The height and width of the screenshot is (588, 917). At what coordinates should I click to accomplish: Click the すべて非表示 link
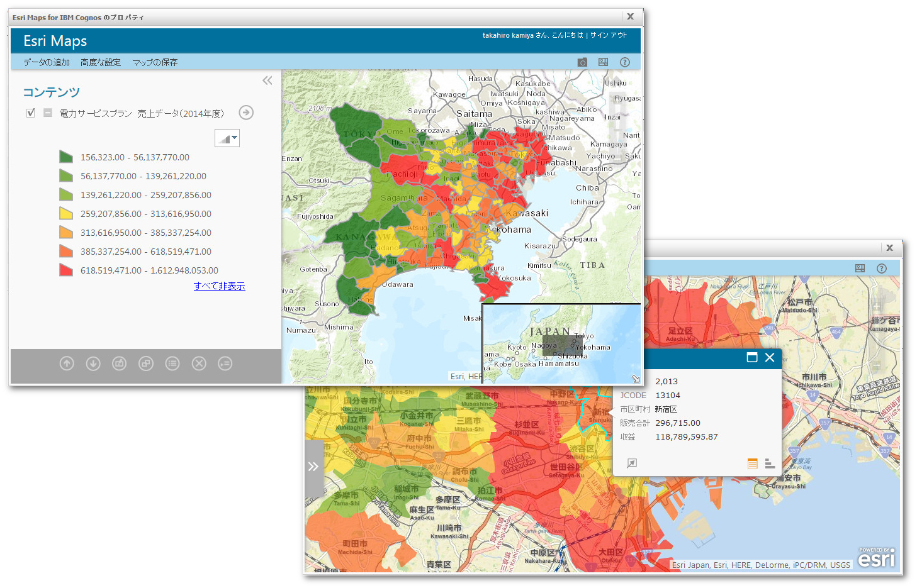[x=220, y=286]
